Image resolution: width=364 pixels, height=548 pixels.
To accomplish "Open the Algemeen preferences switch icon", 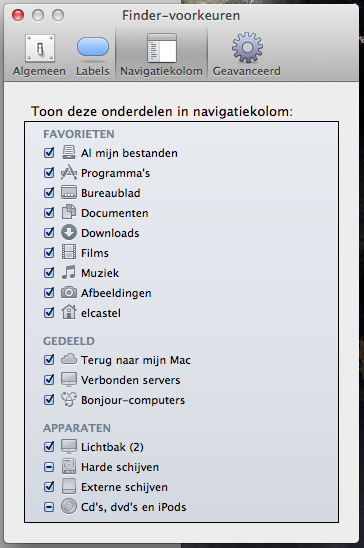I will [40, 48].
